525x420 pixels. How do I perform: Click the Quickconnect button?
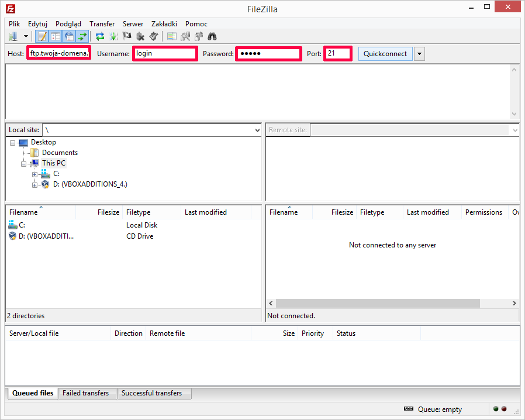[x=385, y=54]
